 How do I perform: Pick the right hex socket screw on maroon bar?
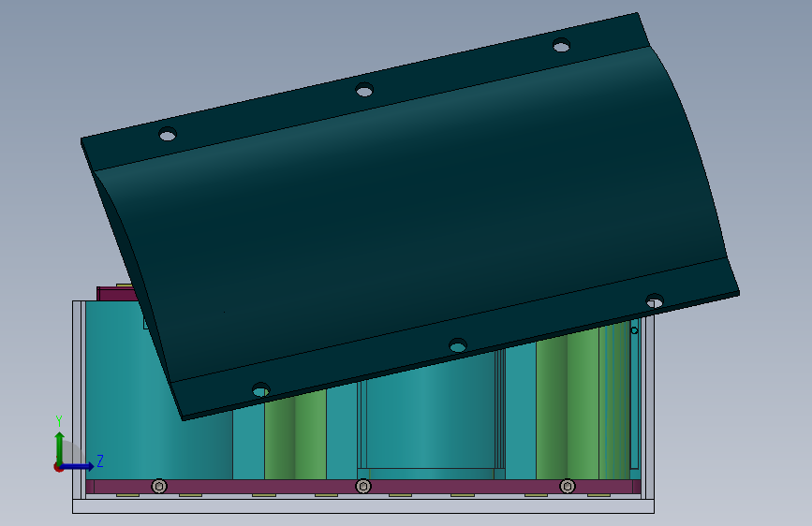click(568, 487)
